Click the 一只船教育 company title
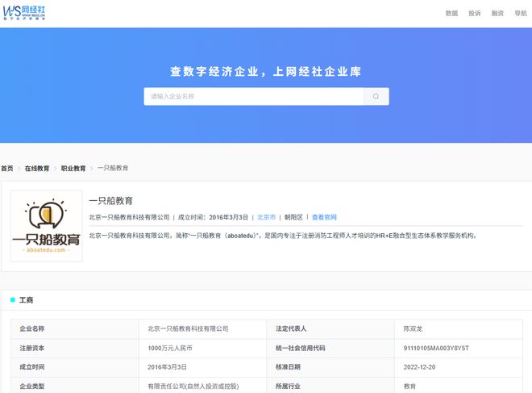 click(110, 201)
